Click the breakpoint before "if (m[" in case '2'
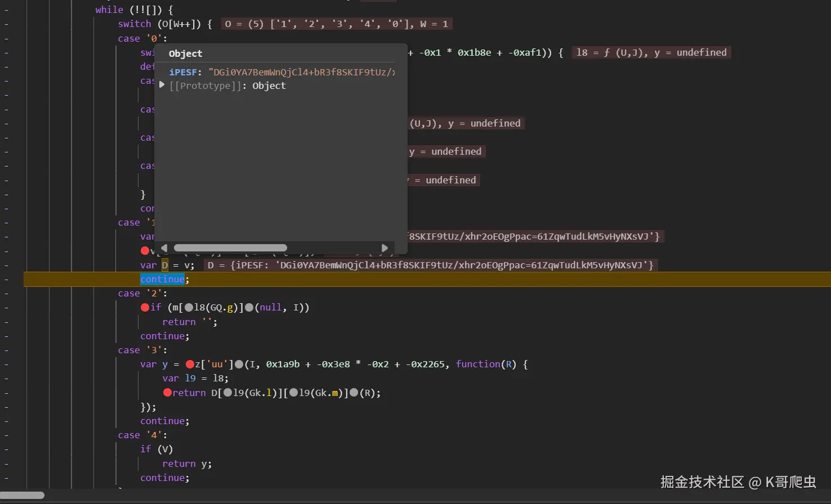Image resolution: width=831 pixels, height=504 pixels. pyautogui.click(x=145, y=307)
